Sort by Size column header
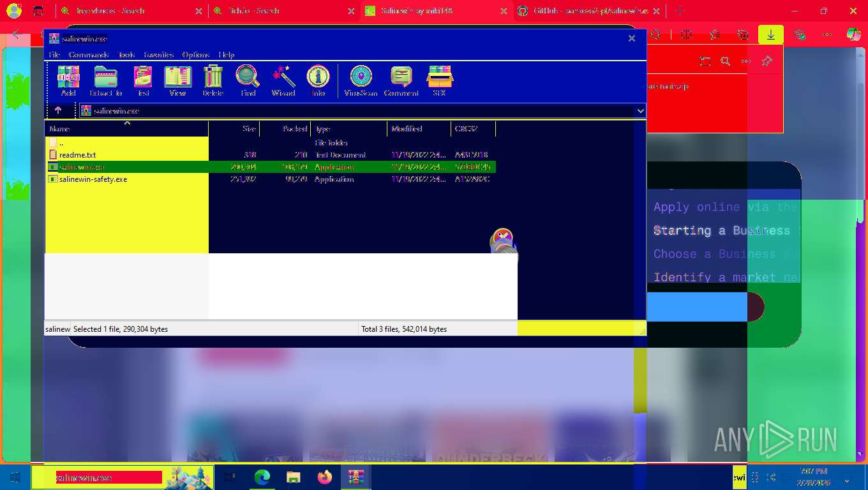Screen dimensions: 868x490 point(234,129)
